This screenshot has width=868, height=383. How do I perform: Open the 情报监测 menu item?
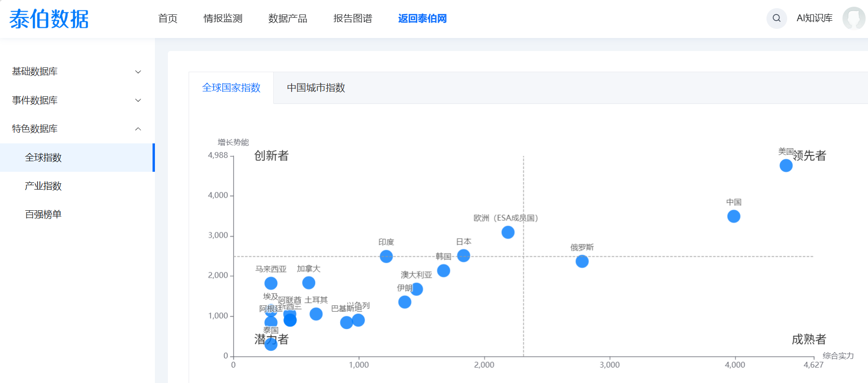tap(223, 18)
